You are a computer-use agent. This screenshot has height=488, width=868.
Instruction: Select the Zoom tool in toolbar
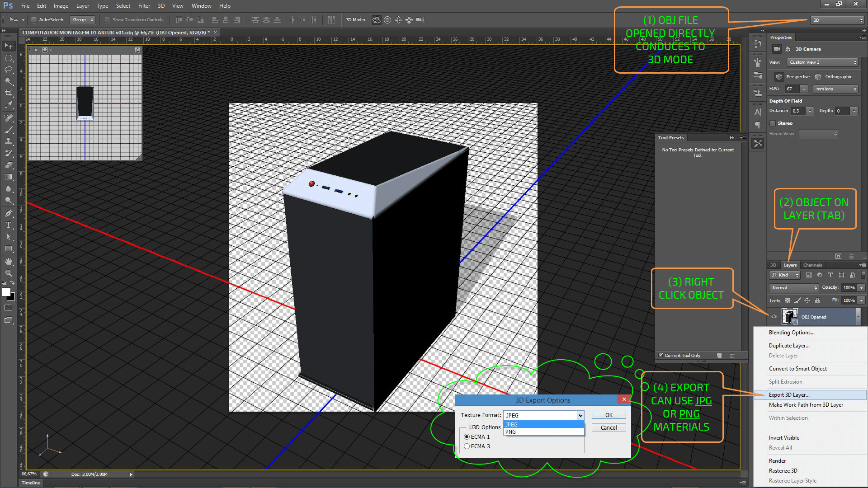tap(9, 273)
